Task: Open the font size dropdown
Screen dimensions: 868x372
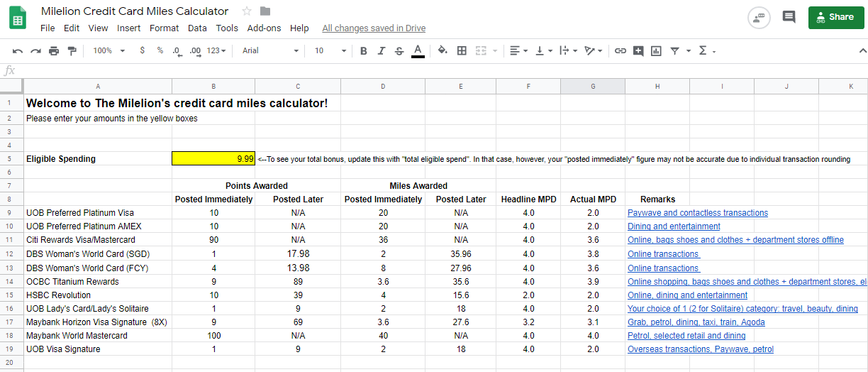Action: tap(330, 51)
